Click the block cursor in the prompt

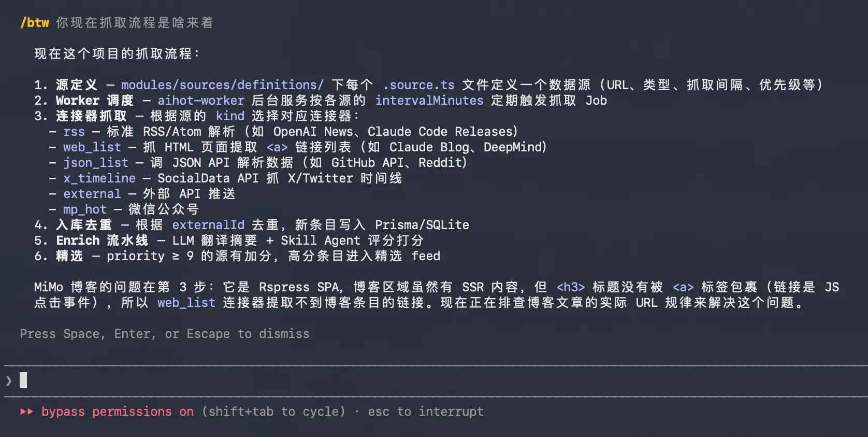(x=23, y=380)
